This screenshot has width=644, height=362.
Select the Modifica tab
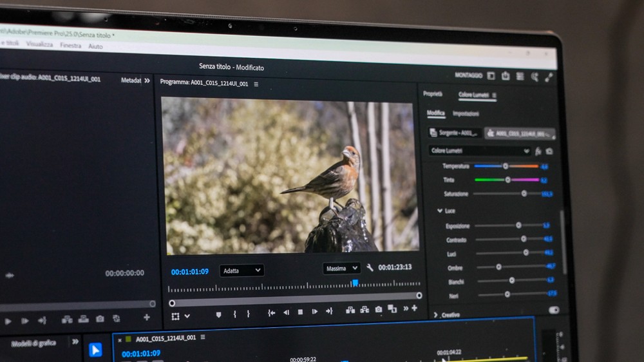pyautogui.click(x=436, y=113)
